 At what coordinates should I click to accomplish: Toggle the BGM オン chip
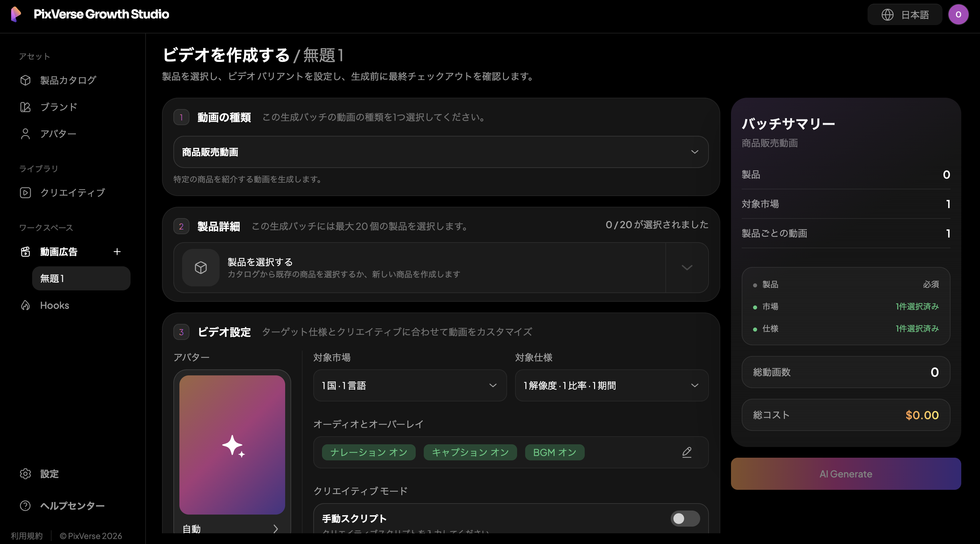tap(555, 452)
